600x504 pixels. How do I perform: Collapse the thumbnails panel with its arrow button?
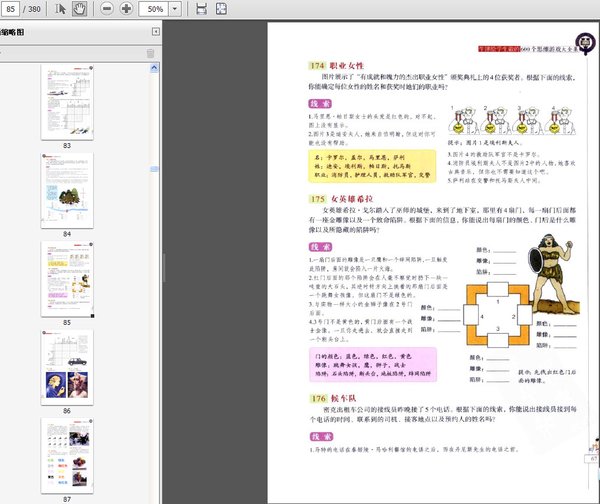coord(155,32)
